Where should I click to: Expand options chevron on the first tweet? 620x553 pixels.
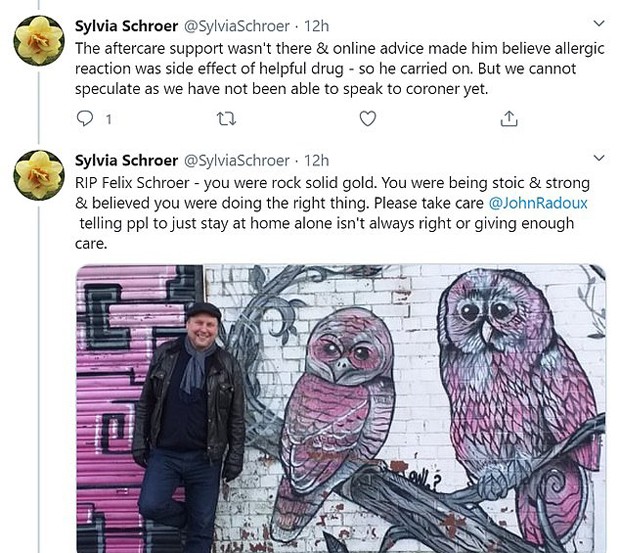click(599, 23)
